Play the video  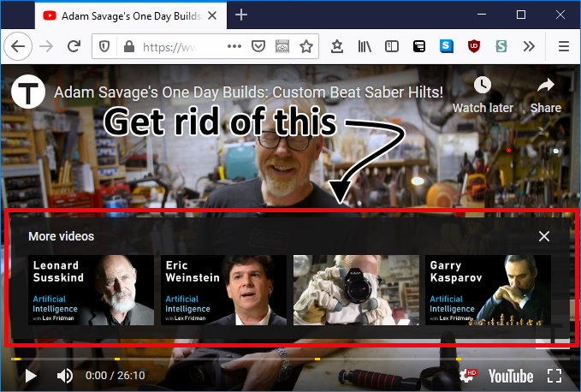[x=31, y=376]
